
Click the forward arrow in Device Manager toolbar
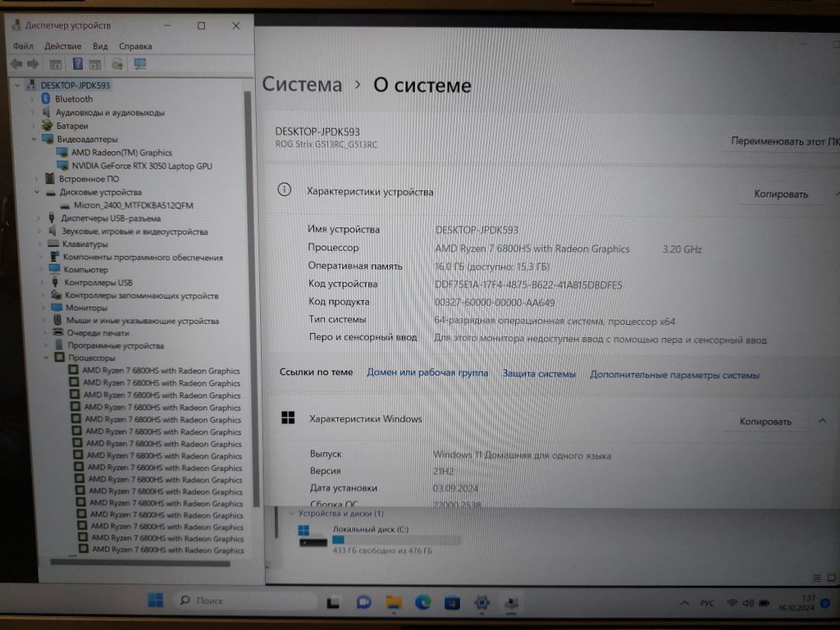33,64
